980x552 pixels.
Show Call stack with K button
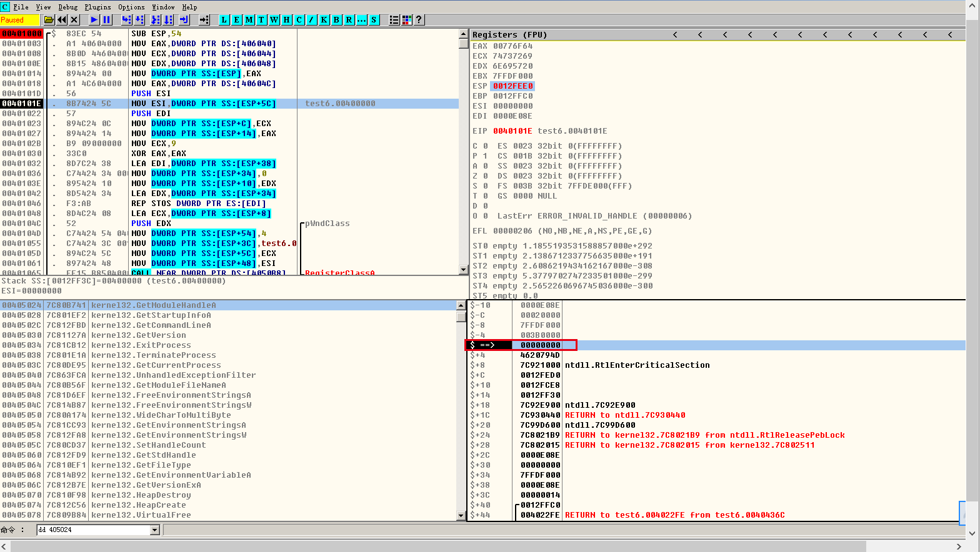pyautogui.click(x=324, y=20)
